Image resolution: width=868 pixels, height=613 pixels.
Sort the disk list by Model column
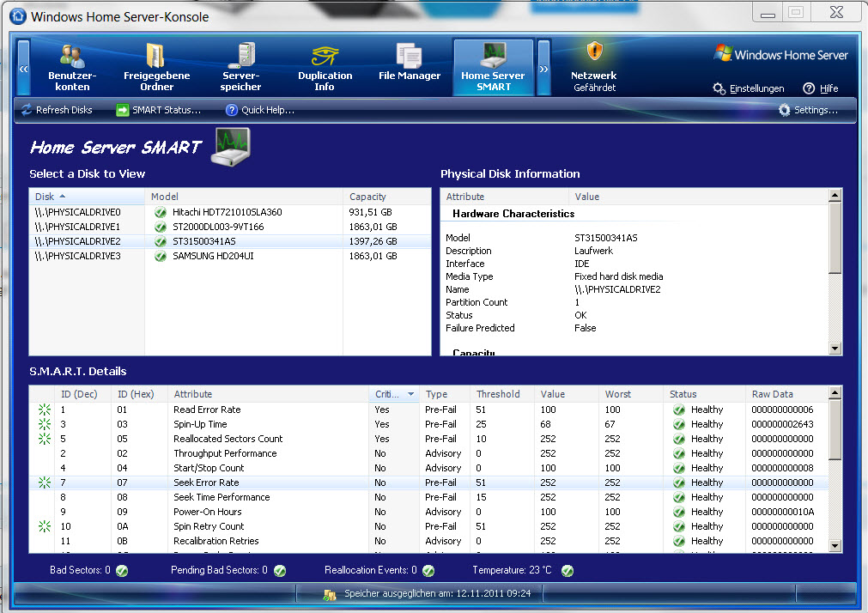tap(244, 197)
